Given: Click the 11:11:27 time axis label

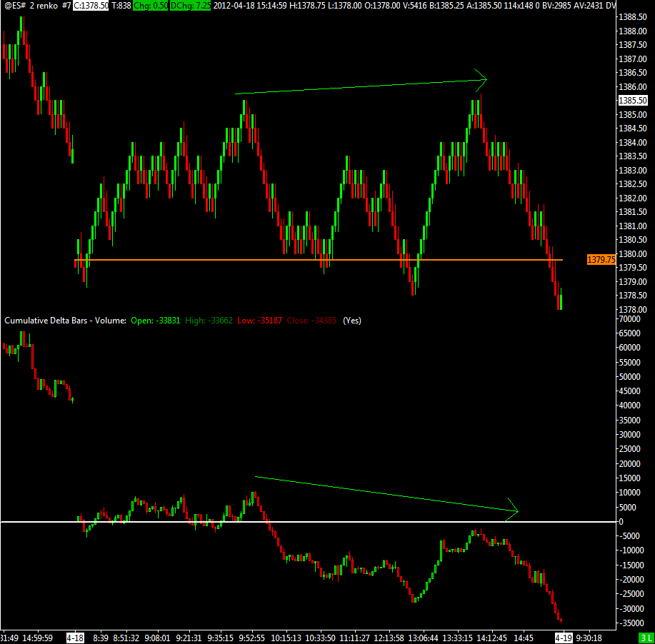Looking at the screenshot, I should (x=355, y=638).
